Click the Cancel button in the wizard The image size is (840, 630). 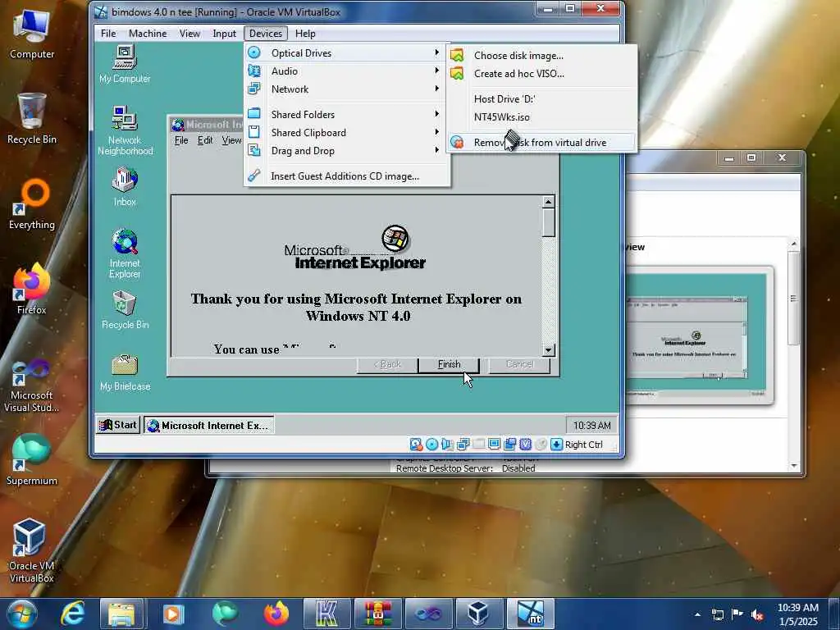point(519,365)
